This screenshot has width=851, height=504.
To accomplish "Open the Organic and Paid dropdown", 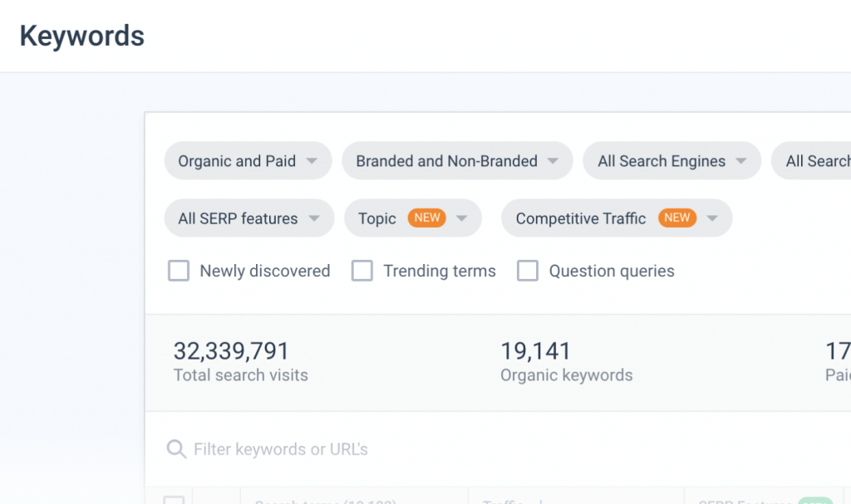I will pyautogui.click(x=248, y=160).
